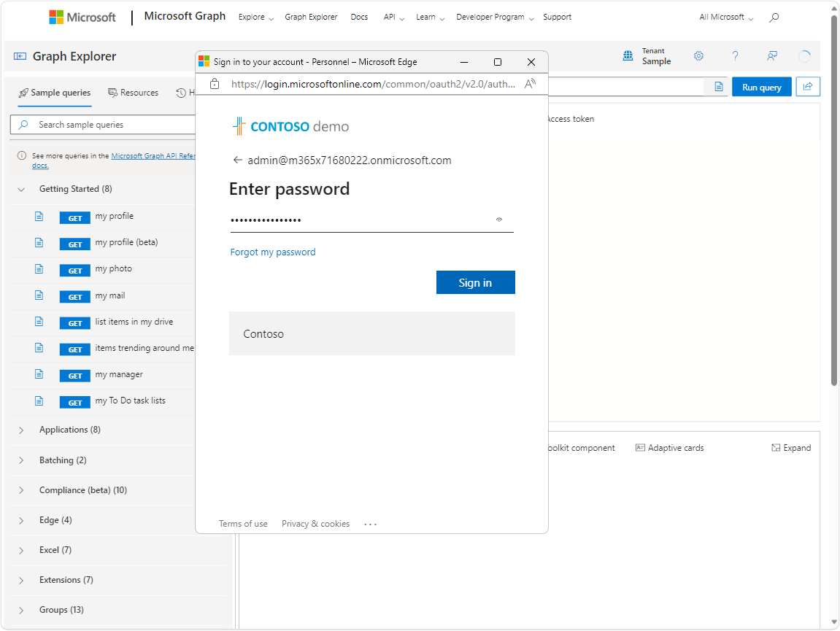Screen dimensions: 840x631
Task: Open the docs icon for my manager
Action: click(39, 374)
